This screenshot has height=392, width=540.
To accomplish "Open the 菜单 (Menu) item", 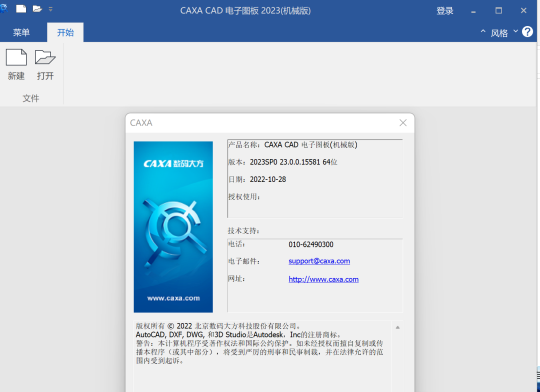I will point(21,31).
